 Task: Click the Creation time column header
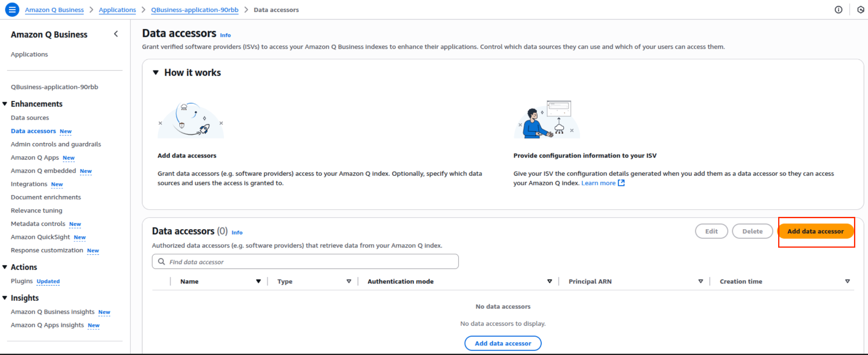[741, 281]
